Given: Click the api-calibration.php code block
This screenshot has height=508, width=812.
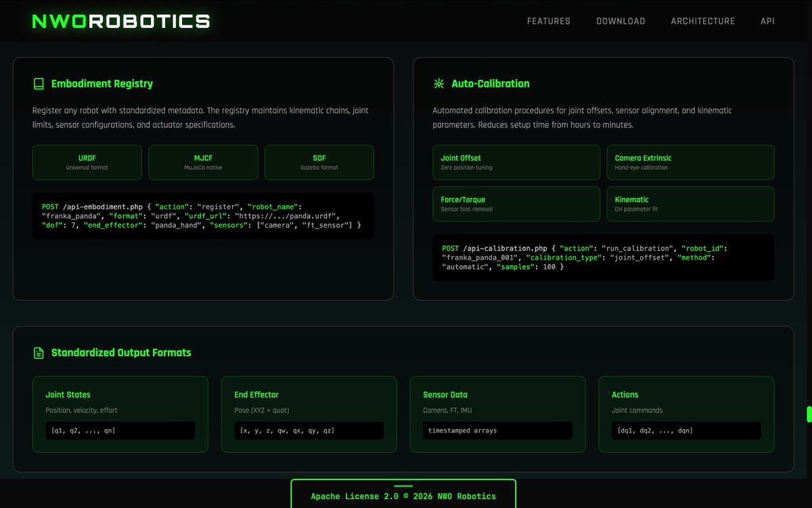Looking at the screenshot, I should (604, 257).
